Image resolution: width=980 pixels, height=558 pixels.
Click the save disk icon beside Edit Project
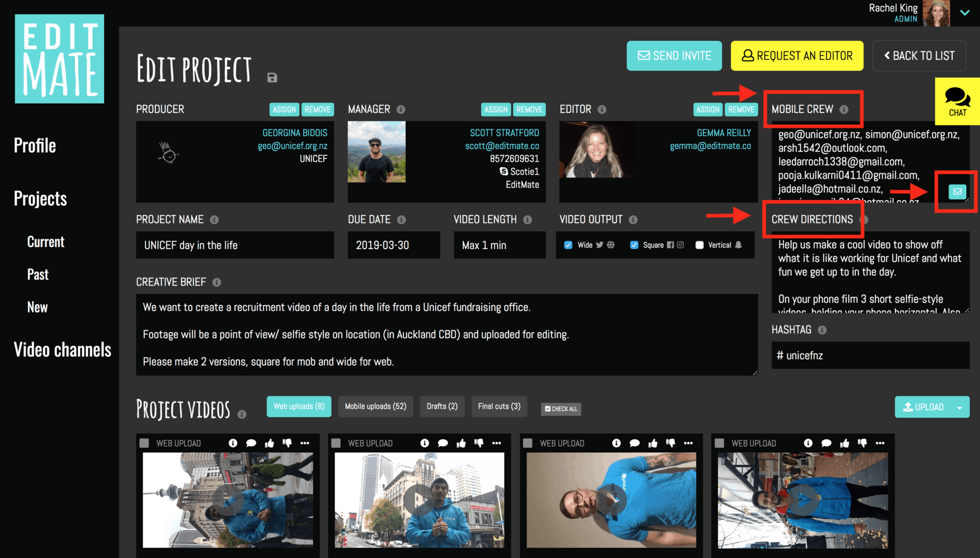point(272,77)
